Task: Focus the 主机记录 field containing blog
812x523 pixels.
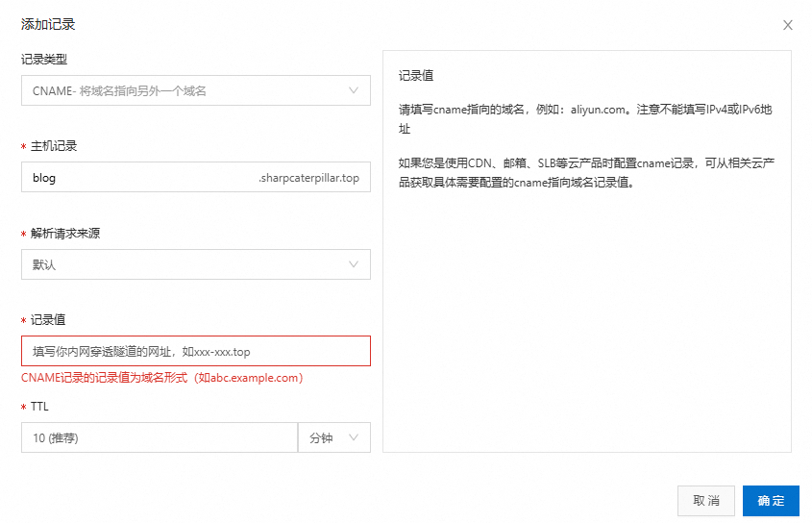Action: click(x=135, y=178)
